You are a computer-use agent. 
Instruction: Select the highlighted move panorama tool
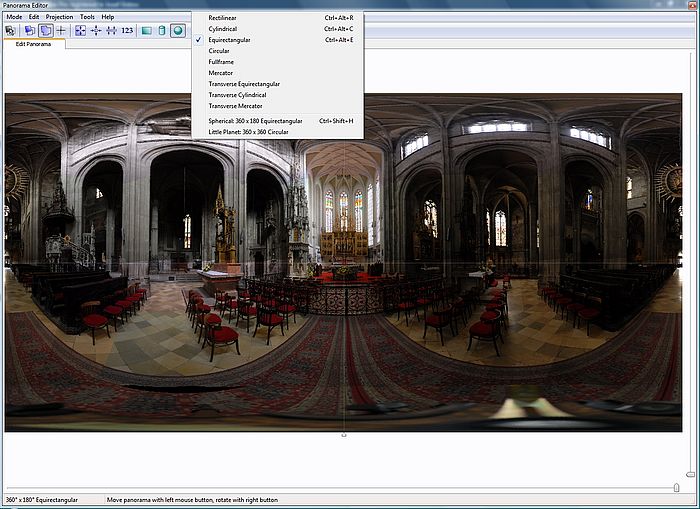pyautogui.click(x=45, y=31)
